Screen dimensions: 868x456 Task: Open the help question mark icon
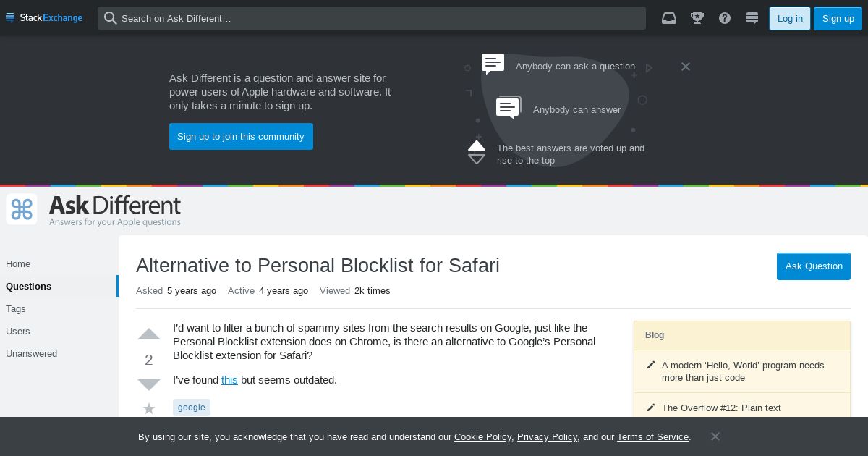pos(725,18)
